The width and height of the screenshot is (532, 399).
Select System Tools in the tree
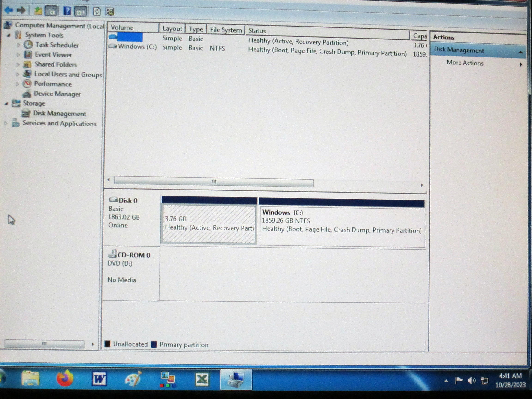coord(44,35)
